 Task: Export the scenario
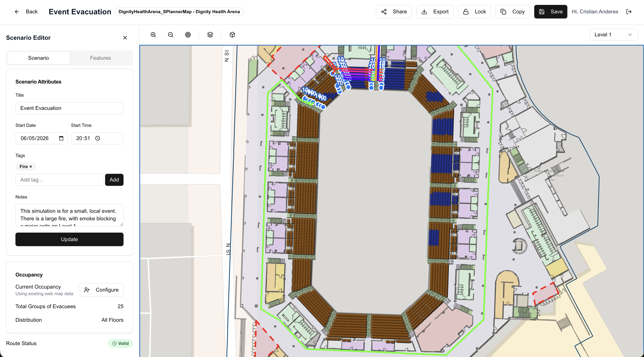[x=435, y=12]
